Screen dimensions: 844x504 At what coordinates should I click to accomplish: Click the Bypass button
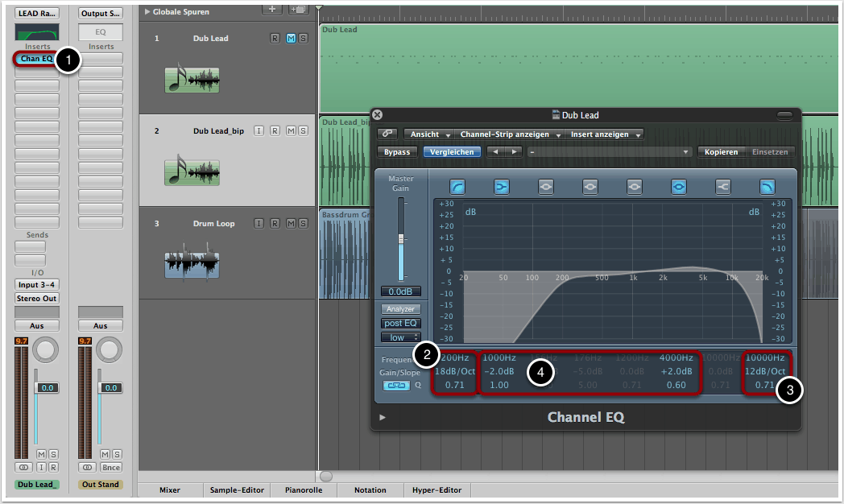pos(396,151)
